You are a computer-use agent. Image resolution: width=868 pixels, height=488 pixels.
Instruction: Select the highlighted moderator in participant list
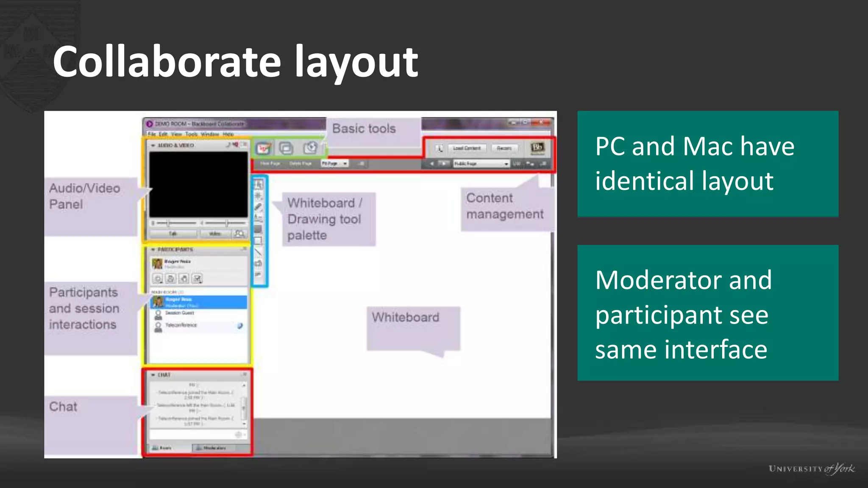[x=199, y=302]
